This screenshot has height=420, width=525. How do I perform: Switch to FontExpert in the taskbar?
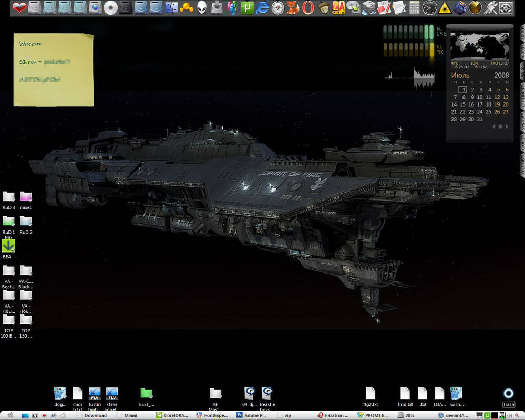click(212, 415)
